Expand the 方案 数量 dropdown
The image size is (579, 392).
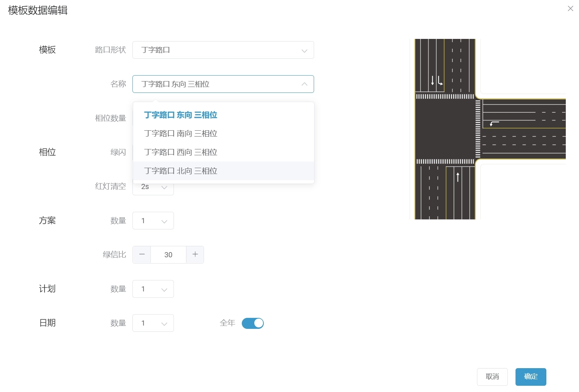click(153, 221)
